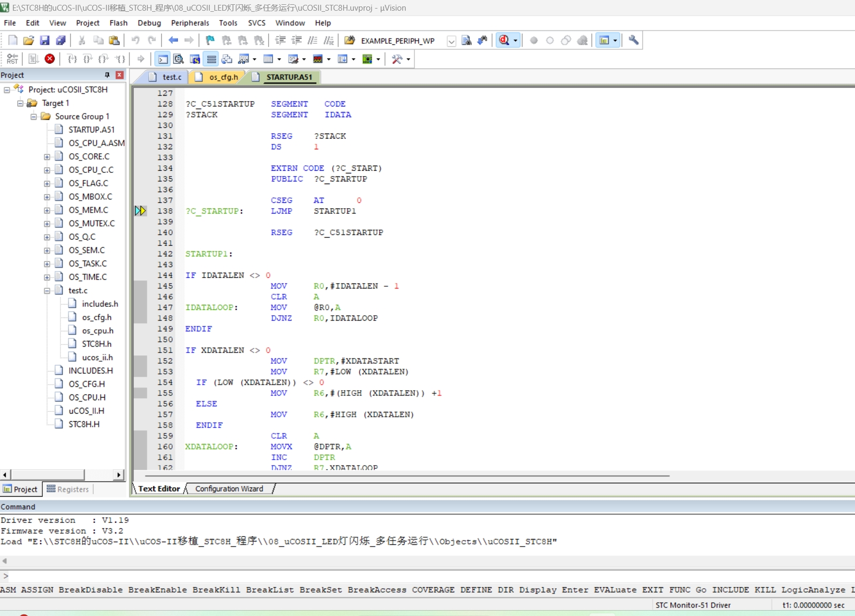The height and width of the screenshot is (616, 855).
Task: Open the Watch windows dropdown arrow
Action: (254, 59)
